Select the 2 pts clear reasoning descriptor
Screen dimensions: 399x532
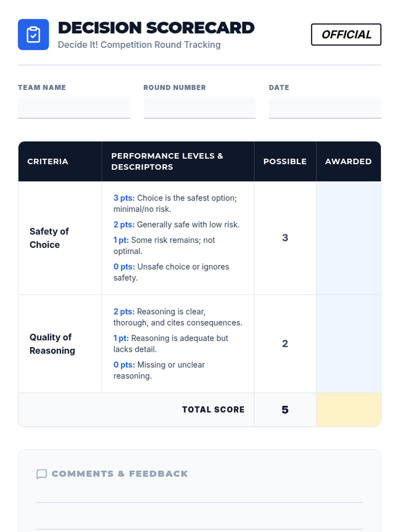click(178, 317)
